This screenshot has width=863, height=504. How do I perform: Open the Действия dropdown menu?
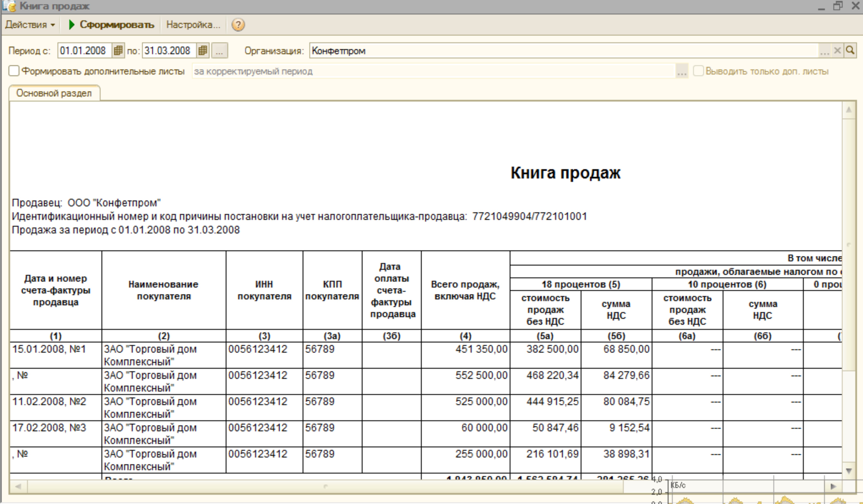pos(30,25)
